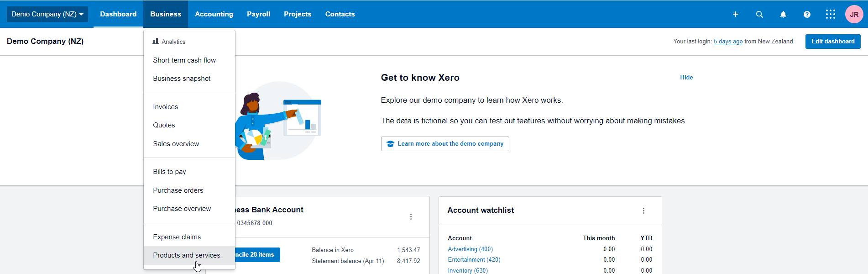Open Advertising (400) account link
Image resolution: width=868 pixels, height=274 pixels.
tap(470, 249)
